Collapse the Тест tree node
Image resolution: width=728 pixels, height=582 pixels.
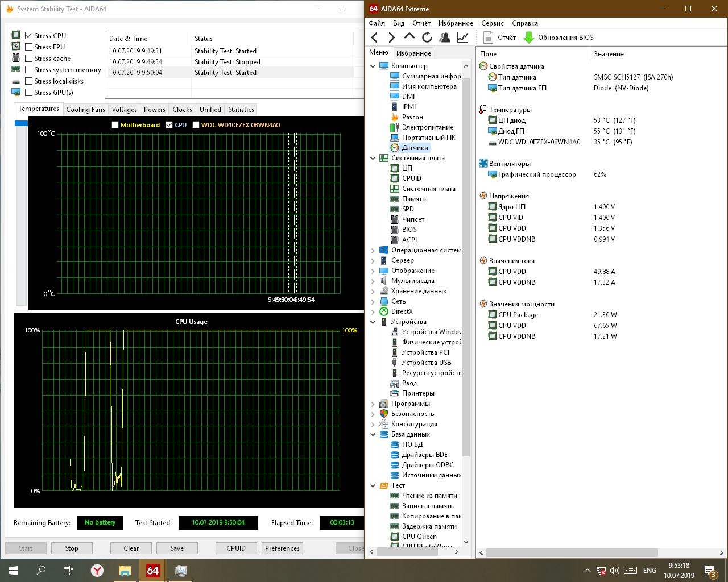click(x=373, y=485)
